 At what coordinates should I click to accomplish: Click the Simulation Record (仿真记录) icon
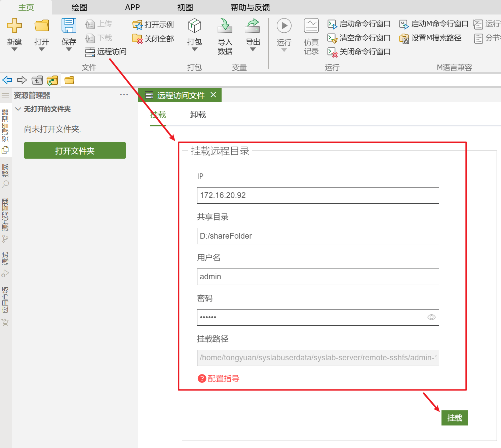311,26
